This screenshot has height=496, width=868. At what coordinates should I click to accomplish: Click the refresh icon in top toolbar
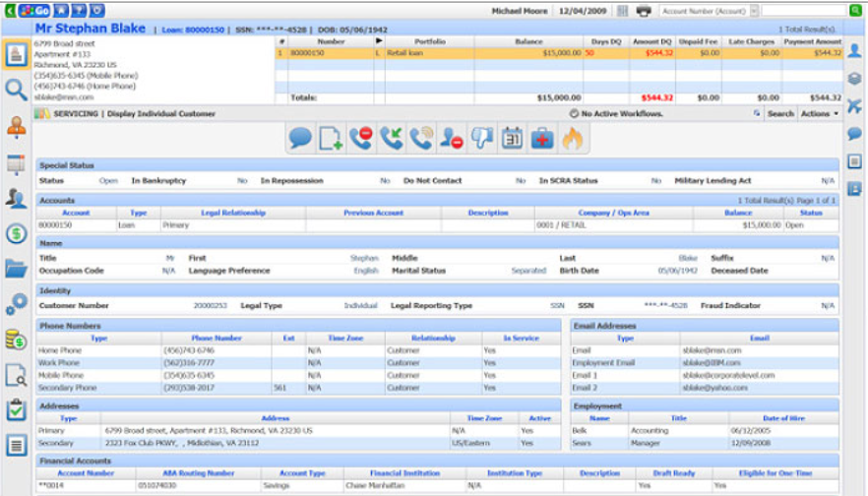pyautogui.click(x=96, y=11)
